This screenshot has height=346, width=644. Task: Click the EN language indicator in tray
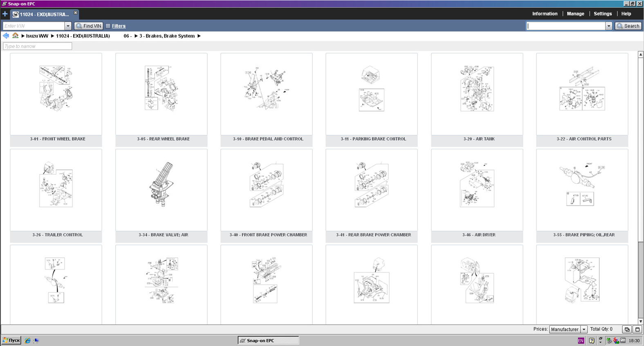tap(581, 340)
